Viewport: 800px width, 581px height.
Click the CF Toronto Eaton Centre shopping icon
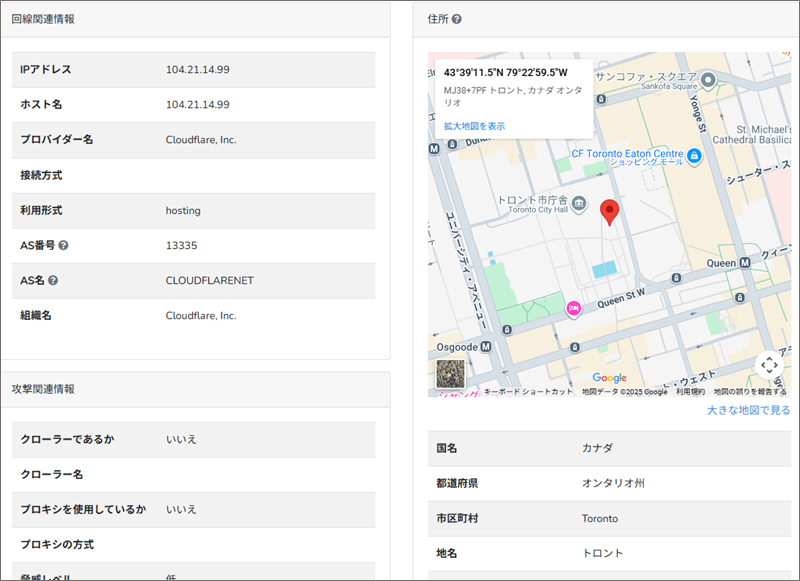694,155
